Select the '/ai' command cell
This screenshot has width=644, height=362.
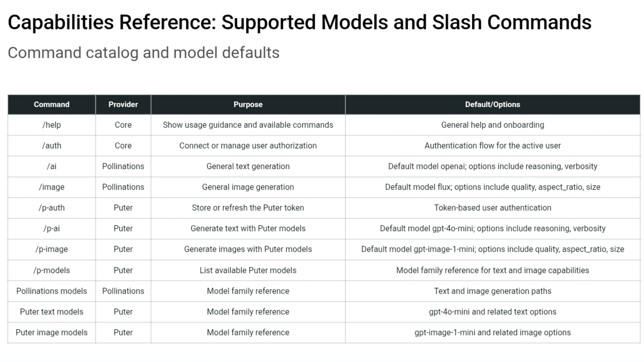[x=52, y=166]
